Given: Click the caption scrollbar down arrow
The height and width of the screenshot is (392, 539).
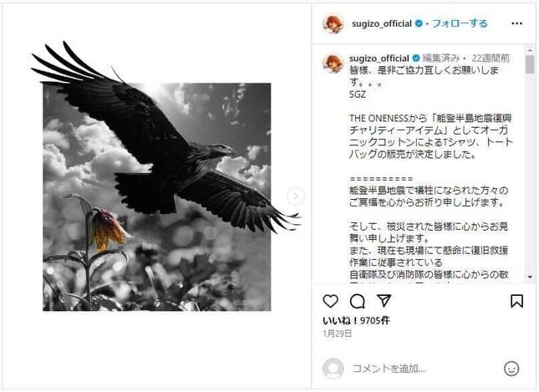Looking at the screenshot, I should pyautogui.click(x=530, y=277).
